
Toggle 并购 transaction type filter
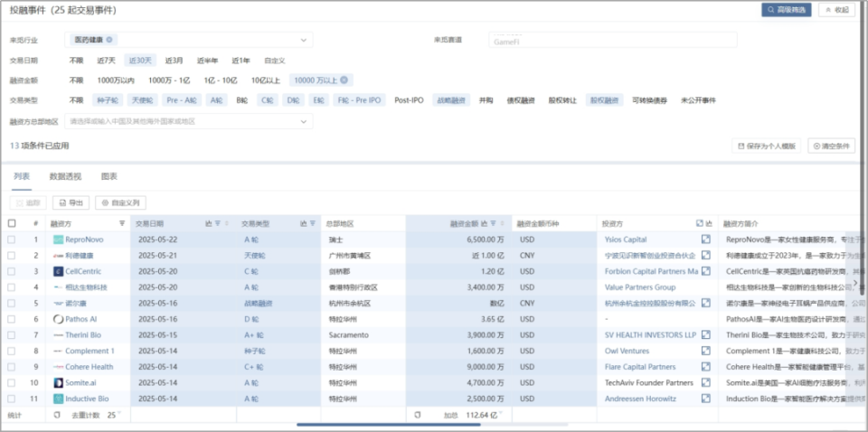tap(486, 100)
